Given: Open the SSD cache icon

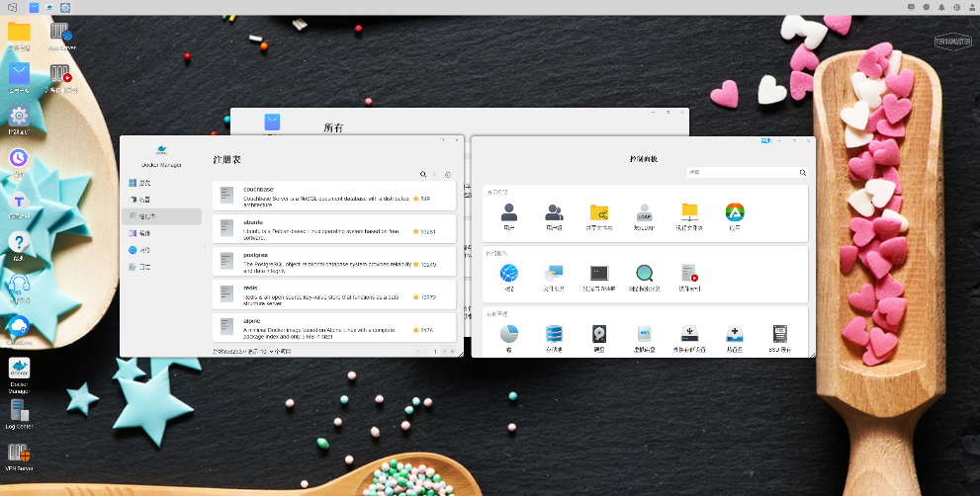Looking at the screenshot, I should (x=779, y=334).
